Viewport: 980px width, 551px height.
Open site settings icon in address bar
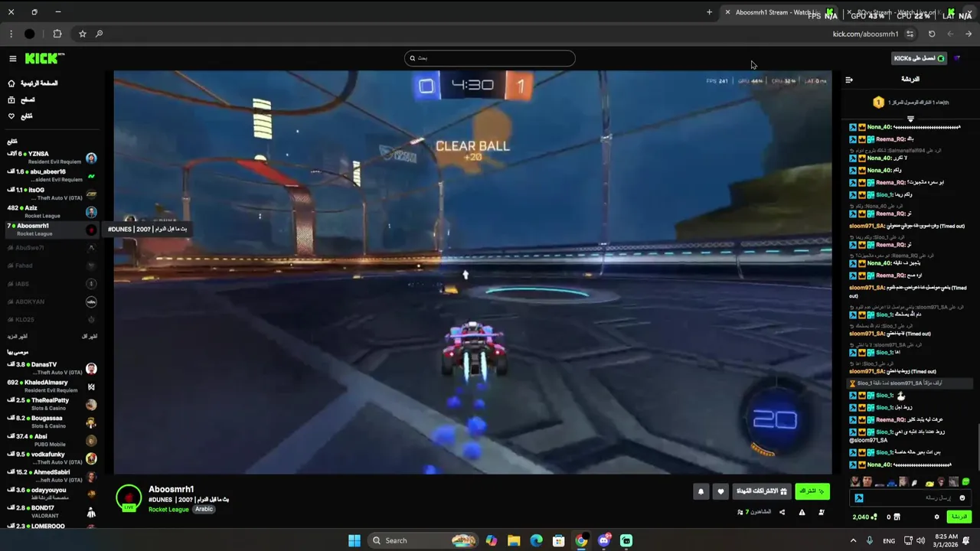pyautogui.click(x=910, y=34)
